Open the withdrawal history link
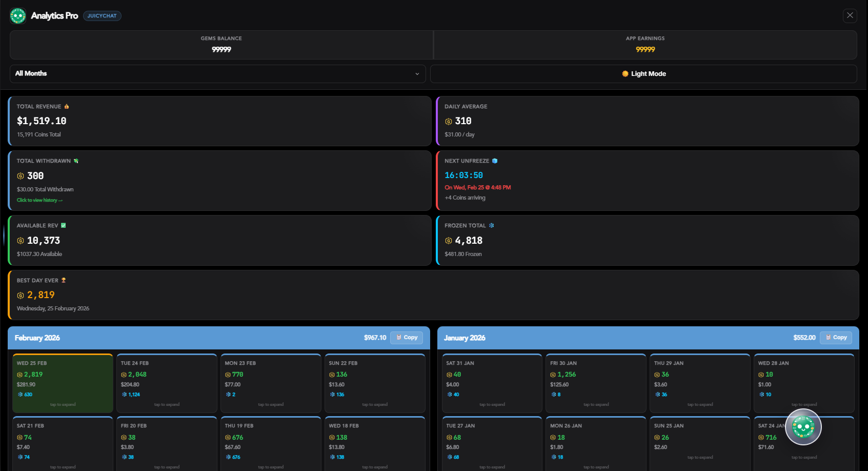 point(39,200)
